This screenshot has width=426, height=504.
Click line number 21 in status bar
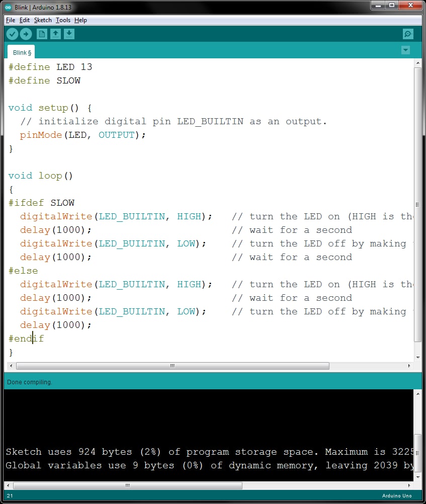click(10, 495)
